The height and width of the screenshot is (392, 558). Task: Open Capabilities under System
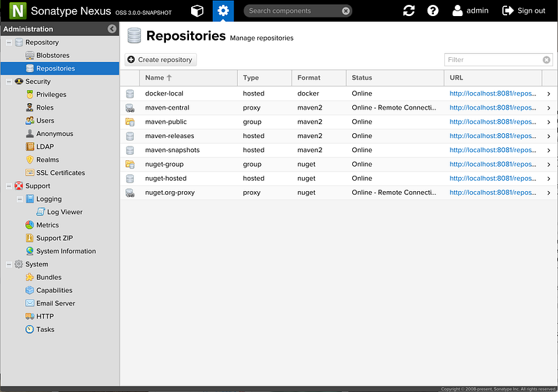[x=54, y=290]
